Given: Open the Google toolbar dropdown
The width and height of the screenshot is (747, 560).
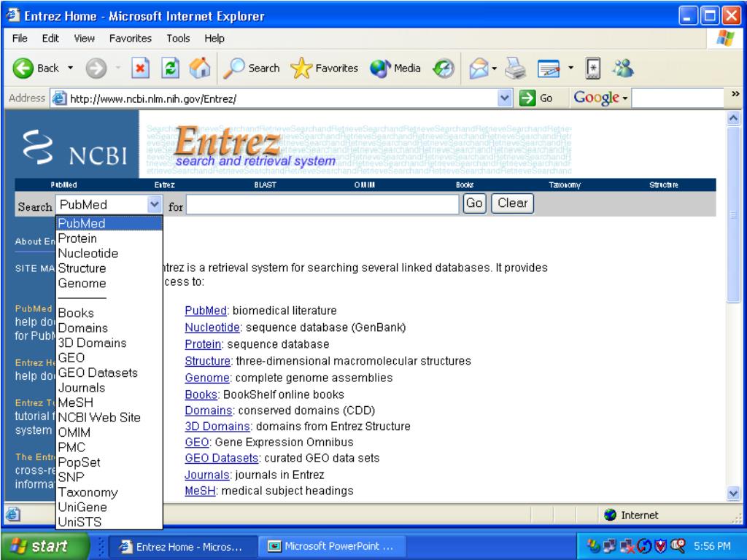Looking at the screenshot, I should coord(625,98).
